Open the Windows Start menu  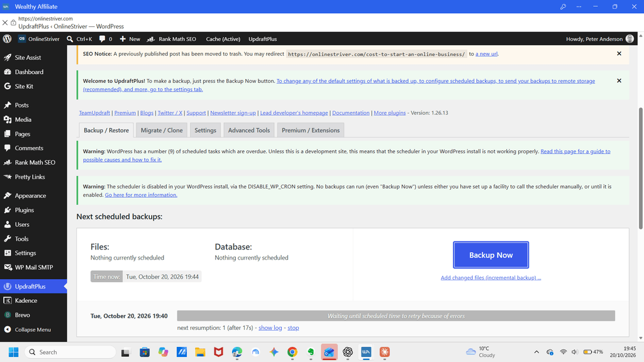[x=14, y=352]
